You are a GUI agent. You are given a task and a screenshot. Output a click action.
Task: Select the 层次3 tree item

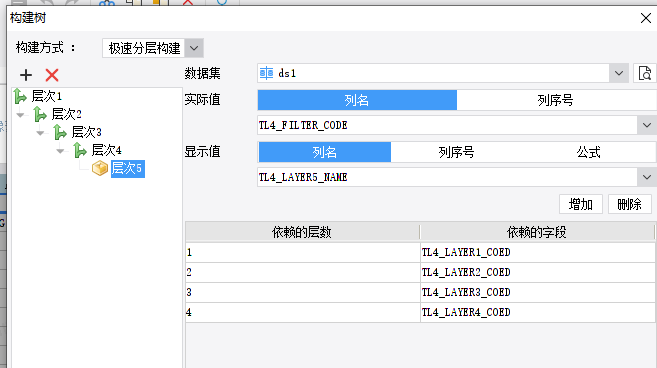coord(87,132)
